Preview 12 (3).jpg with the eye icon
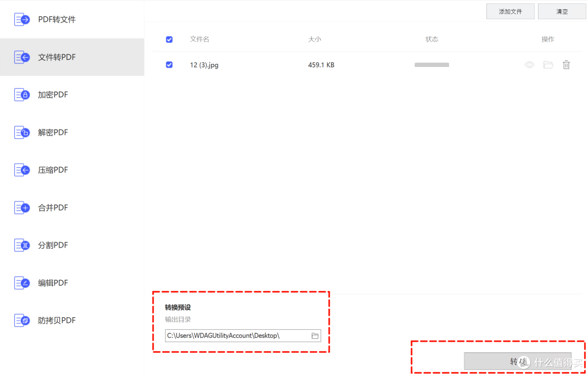 click(x=529, y=65)
